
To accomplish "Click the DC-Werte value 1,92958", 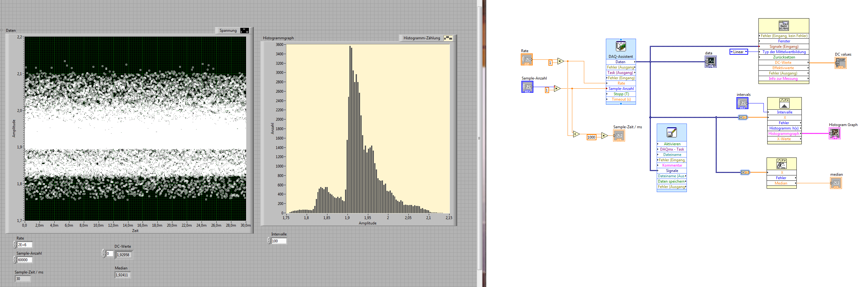I will tap(123, 255).
